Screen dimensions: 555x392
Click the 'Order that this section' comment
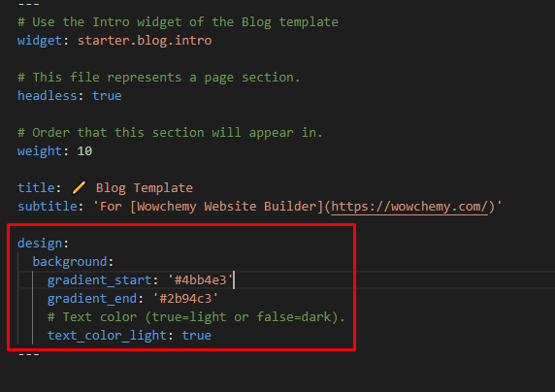[x=170, y=132]
